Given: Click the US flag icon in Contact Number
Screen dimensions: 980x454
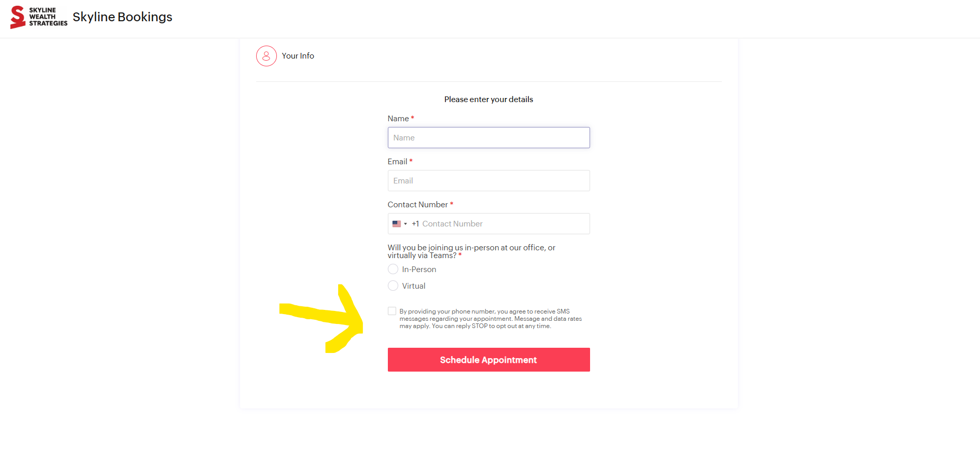Looking at the screenshot, I should click(x=397, y=224).
